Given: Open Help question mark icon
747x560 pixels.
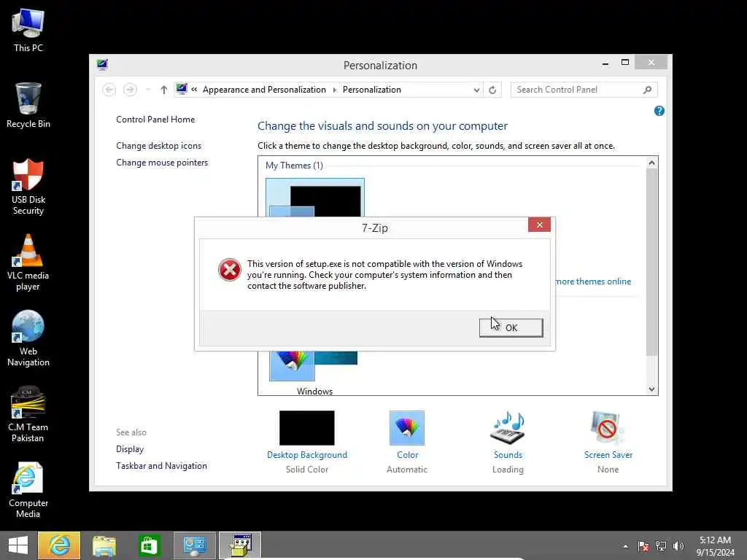Looking at the screenshot, I should click(x=659, y=111).
